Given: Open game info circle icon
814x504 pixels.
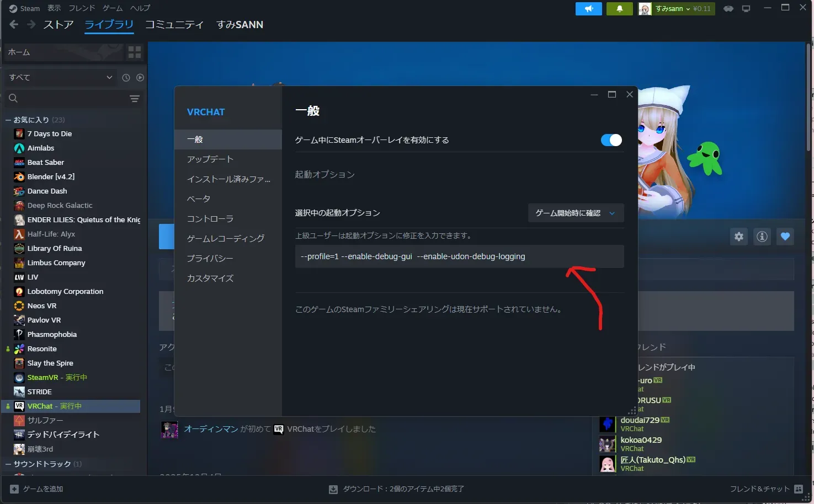Looking at the screenshot, I should tap(762, 237).
